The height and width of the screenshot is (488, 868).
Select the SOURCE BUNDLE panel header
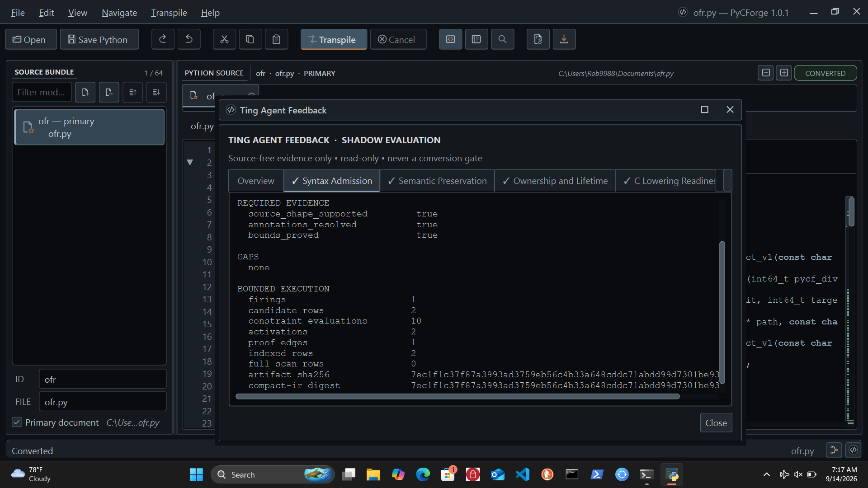[44, 72]
